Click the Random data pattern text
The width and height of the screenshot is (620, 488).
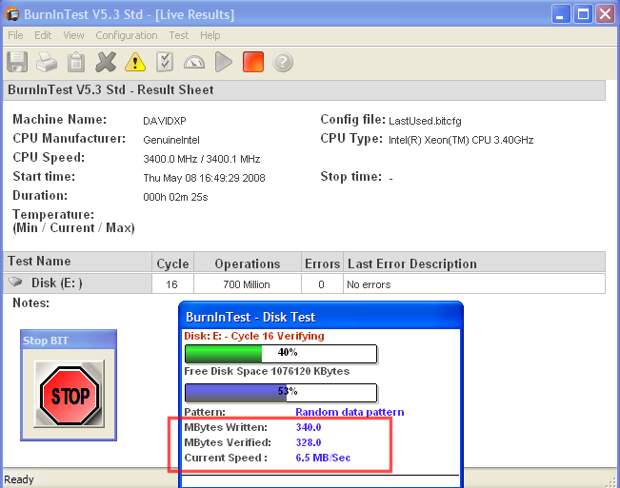[x=350, y=412]
